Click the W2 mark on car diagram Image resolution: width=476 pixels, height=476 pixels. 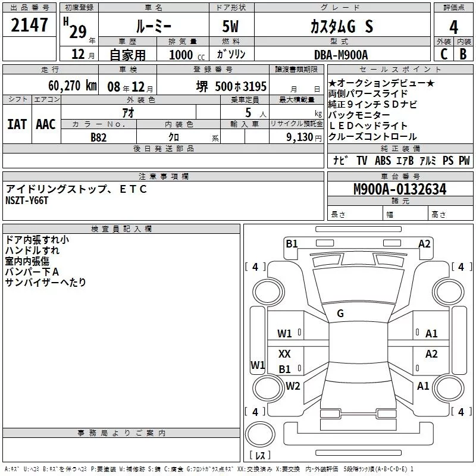click(x=293, y=386)
